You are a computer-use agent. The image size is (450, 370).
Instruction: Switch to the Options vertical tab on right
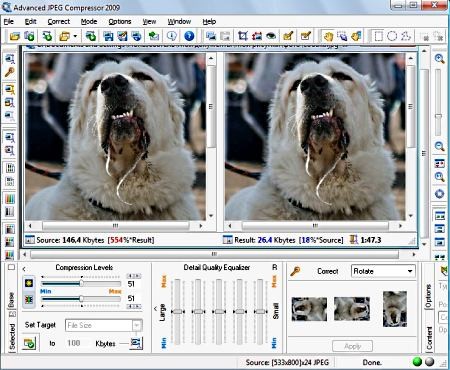(428, 296)
